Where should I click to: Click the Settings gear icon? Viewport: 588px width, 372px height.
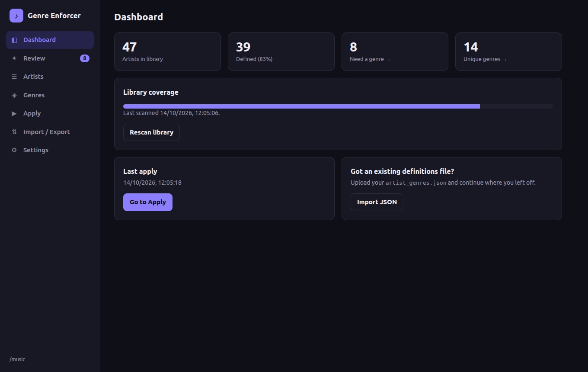coord(14,150)
